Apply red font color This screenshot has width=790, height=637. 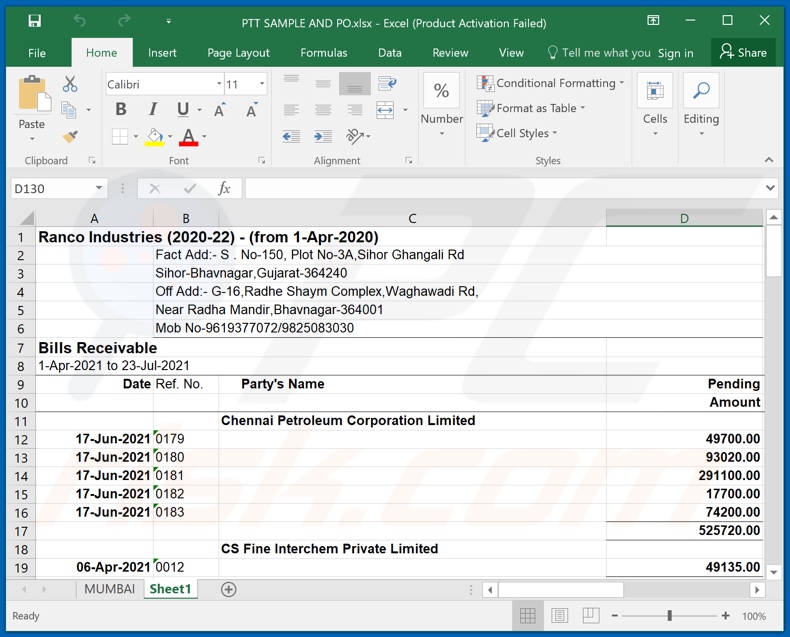pyautogui.click(x=188, y=137)
